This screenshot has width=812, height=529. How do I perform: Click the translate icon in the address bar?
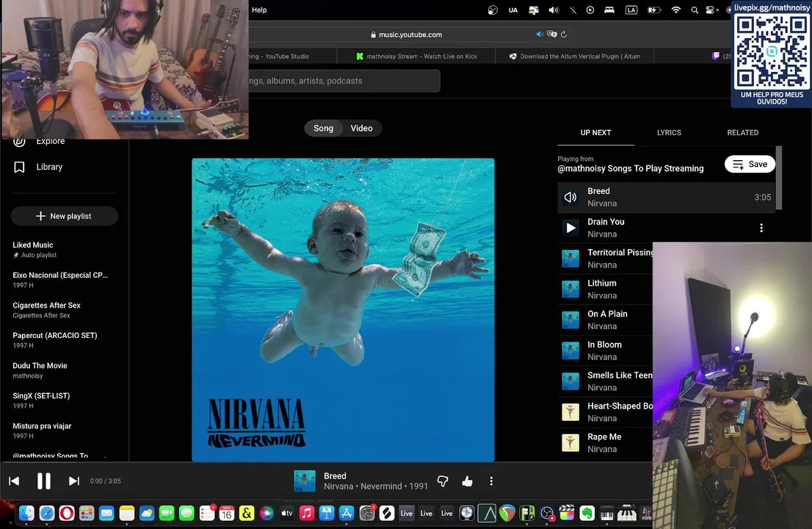coord(552,35)
